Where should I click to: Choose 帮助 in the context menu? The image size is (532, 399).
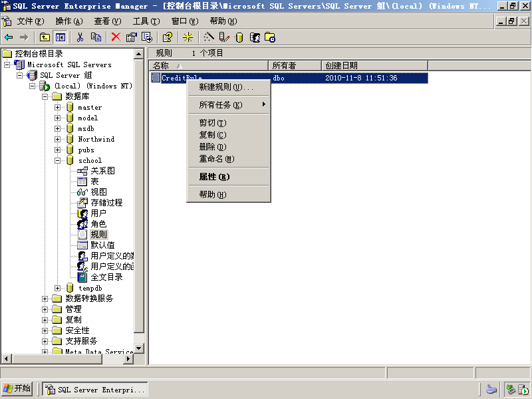228,195
